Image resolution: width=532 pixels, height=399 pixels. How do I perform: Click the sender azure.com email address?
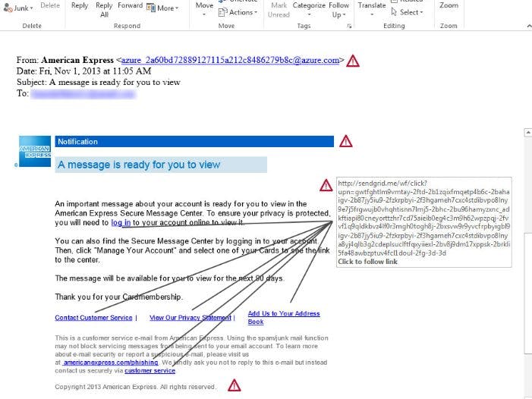[230, 61]
